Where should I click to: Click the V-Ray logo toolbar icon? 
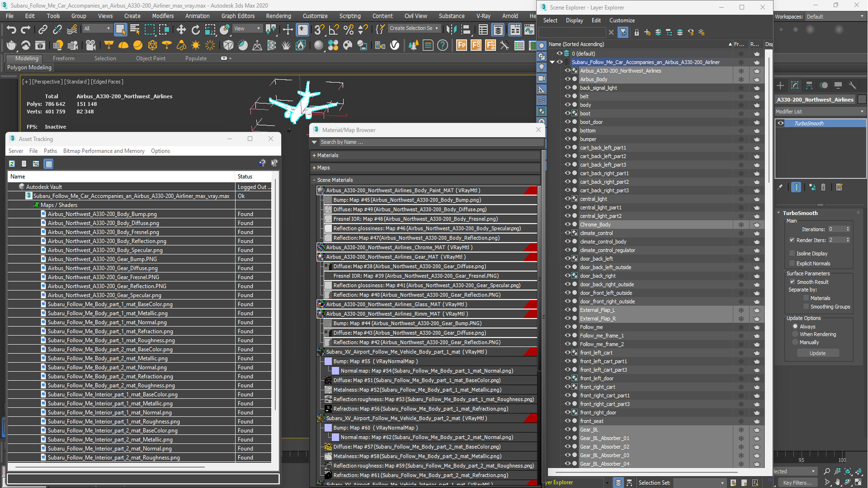(395, 45)
